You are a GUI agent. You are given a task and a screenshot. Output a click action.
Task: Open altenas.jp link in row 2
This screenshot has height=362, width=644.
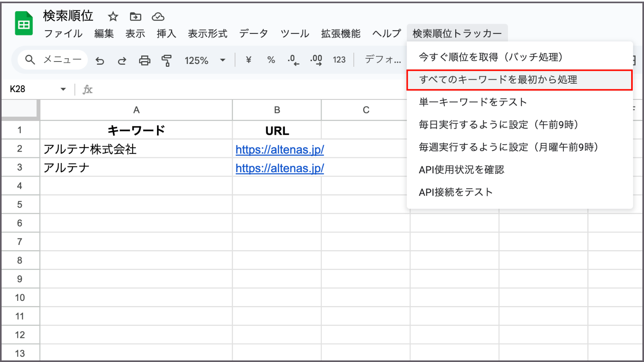pos(280,150)
